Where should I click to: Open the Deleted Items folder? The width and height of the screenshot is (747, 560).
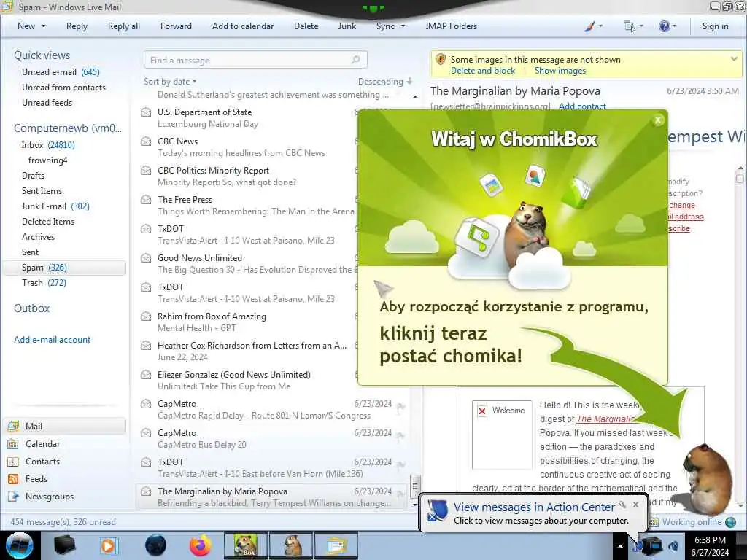48,222
